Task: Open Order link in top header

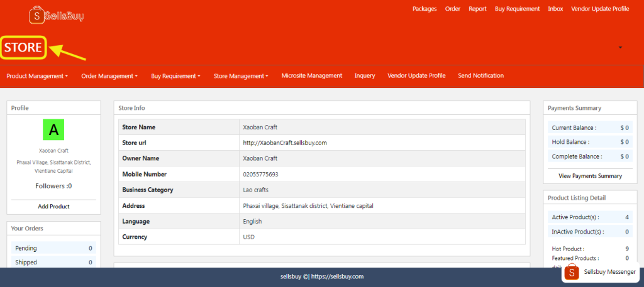Action: (x=453, y=9)
